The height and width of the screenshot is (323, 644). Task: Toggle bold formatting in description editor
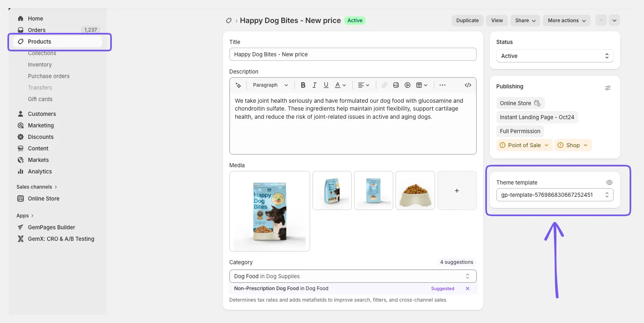point(303,85)
